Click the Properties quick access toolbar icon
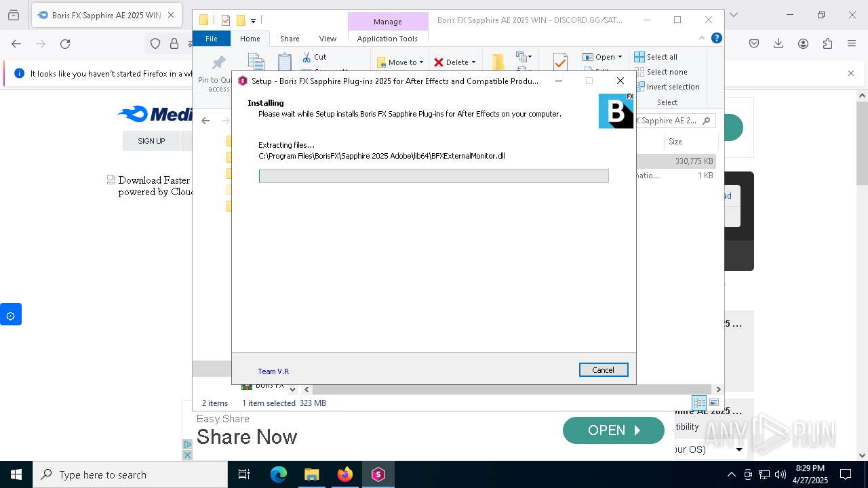Image resolution: width=868 pixels, height=488 pixels. [226, 20]
